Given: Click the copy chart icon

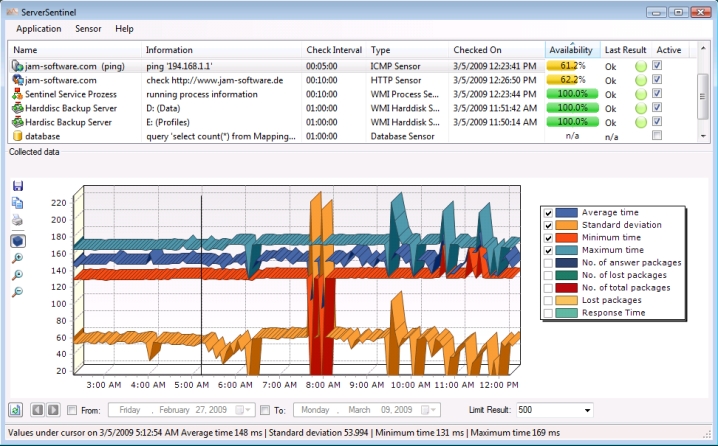Looking at the screenshot, I should (x=18, y=203).
